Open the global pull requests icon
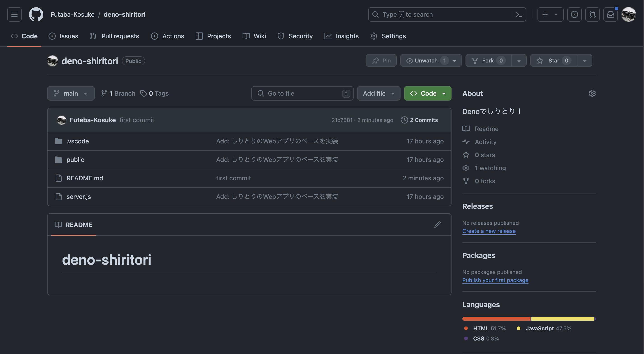Viewport: 644px width, 354px height. [x=592, y=14]
